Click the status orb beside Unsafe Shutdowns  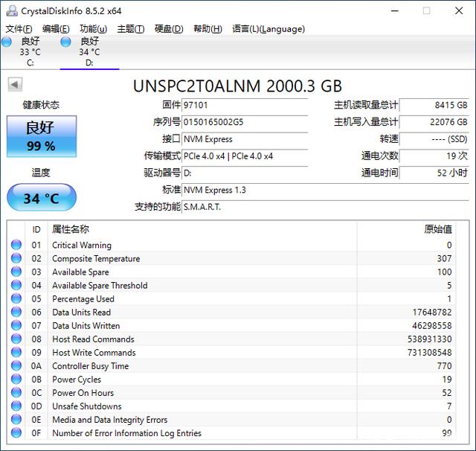point(16,406)
